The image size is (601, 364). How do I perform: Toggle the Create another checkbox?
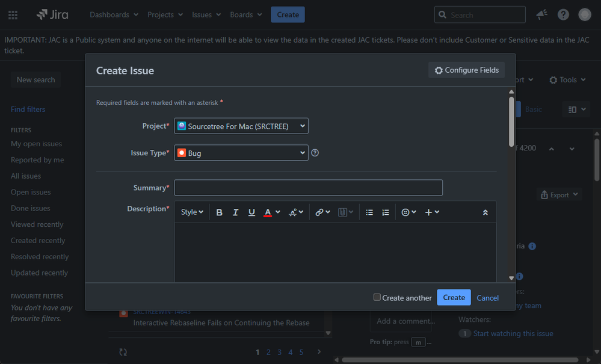(x=377, y=297)
